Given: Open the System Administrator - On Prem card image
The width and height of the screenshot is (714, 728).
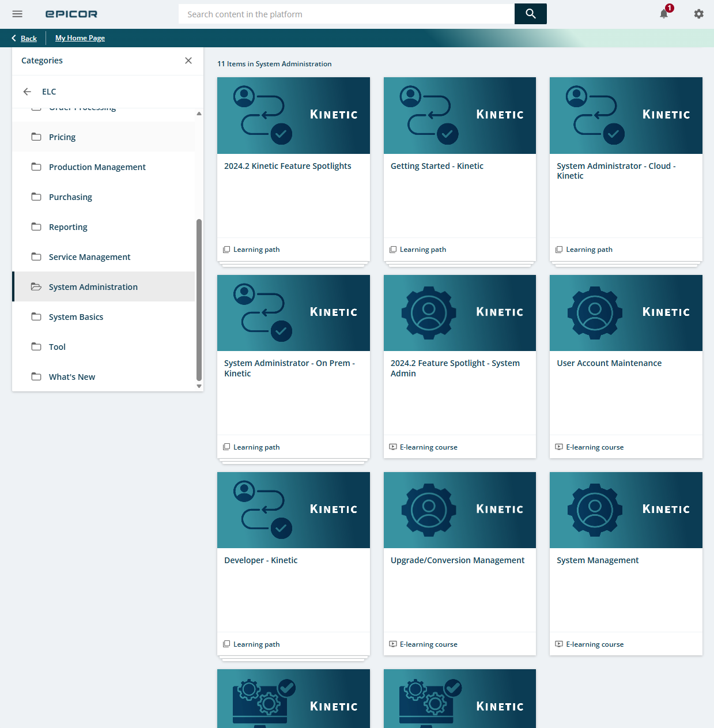Looking at the screenshot, I should pos(293,313).
